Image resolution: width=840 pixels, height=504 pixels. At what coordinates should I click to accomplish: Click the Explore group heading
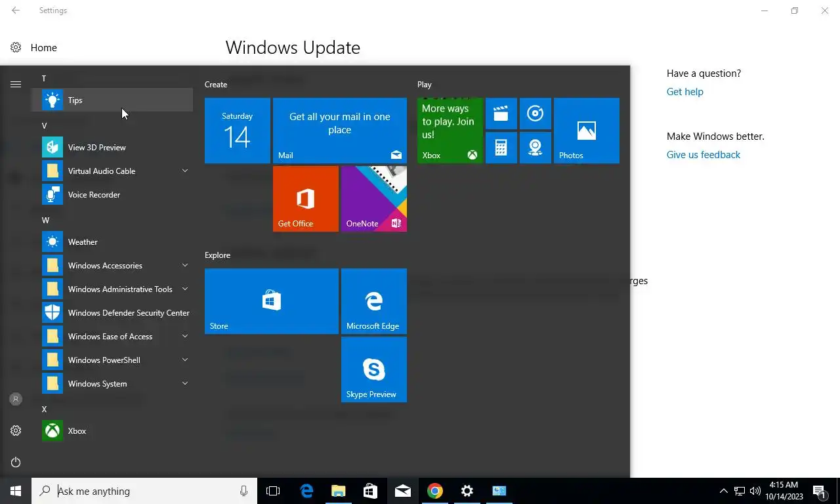pyautogui.click(x=217, y=255)
